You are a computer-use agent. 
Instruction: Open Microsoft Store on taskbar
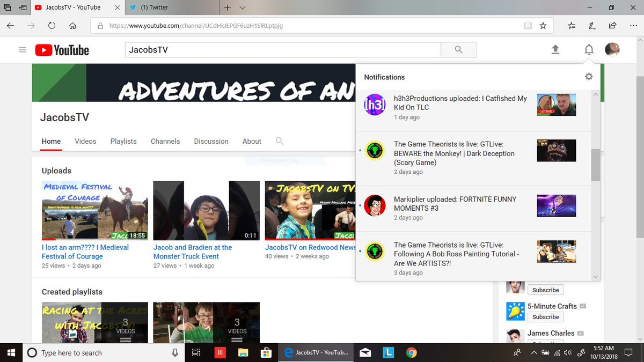pos(265,352)
